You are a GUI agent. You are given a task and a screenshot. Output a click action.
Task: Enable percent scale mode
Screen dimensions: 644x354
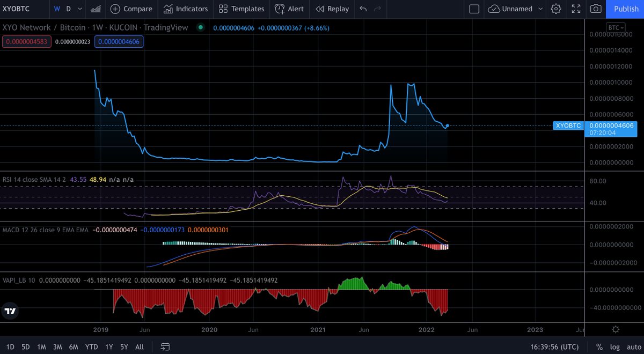point(601,346)
